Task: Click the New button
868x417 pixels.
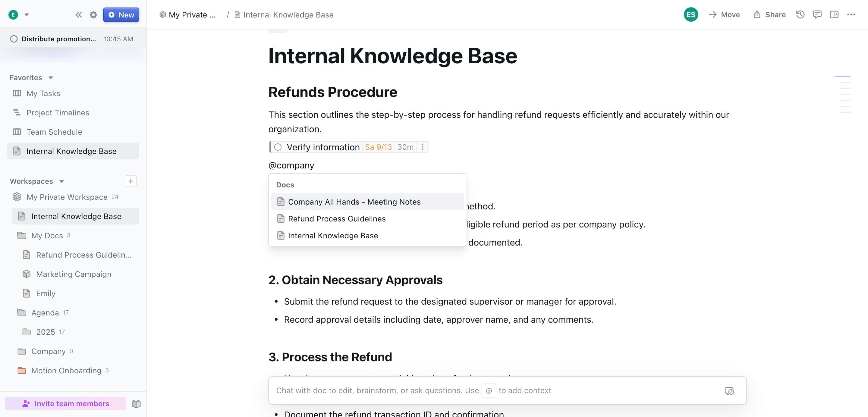Action: point(121,15)
